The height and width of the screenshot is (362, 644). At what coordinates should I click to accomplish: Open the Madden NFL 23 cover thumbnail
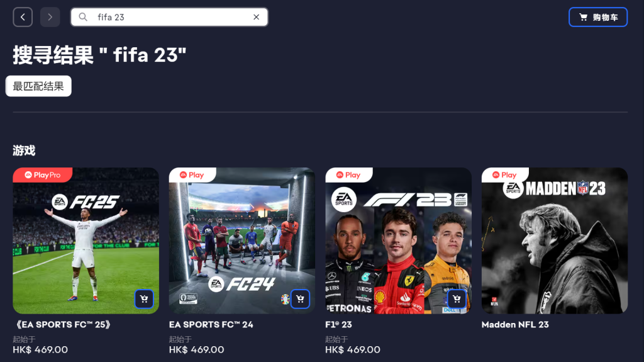point(555,240)
